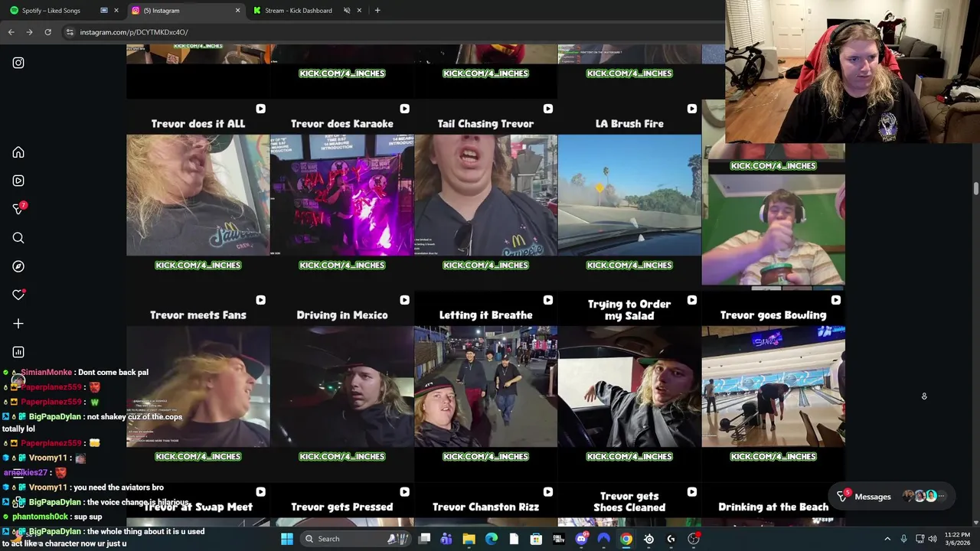This screenshot has height=551, width=980.
Task: Open green-screen headphones post thumbnail
Action: pos(773,230)
